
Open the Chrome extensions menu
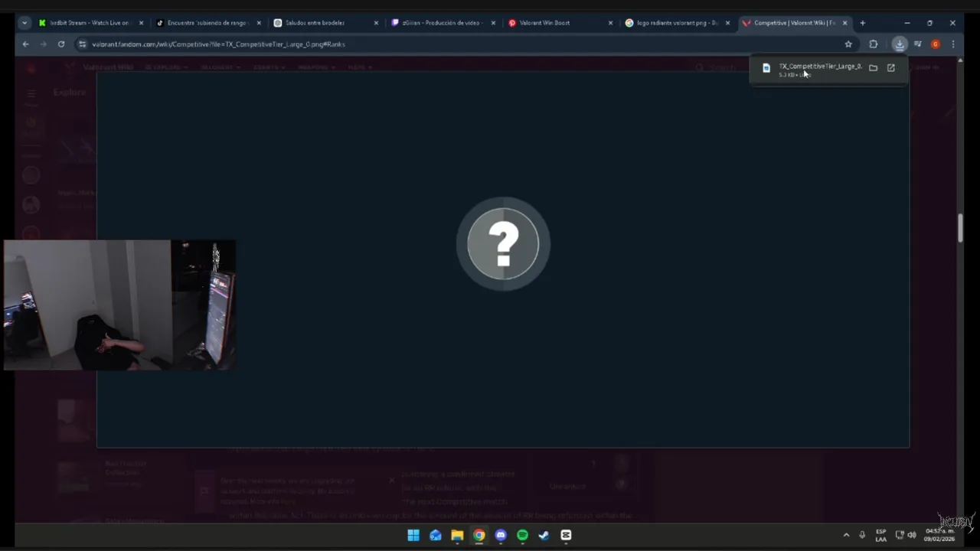(x=874, y=44)
